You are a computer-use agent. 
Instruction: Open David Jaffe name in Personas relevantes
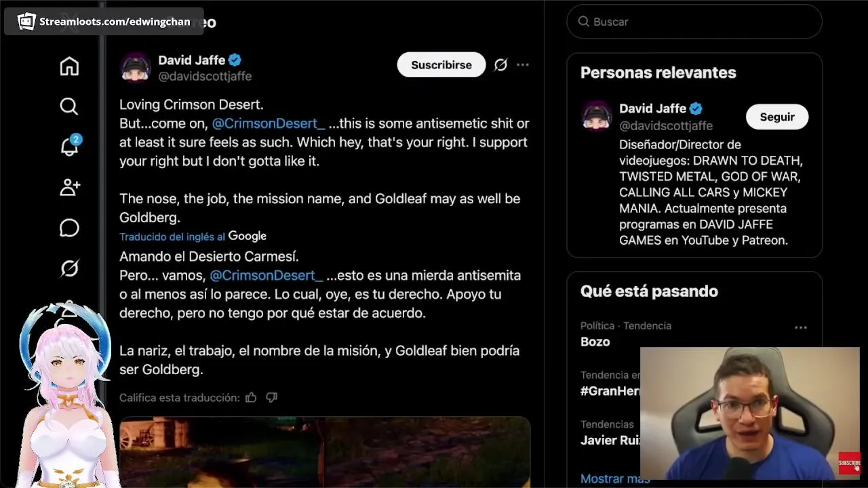pos(652,108)
